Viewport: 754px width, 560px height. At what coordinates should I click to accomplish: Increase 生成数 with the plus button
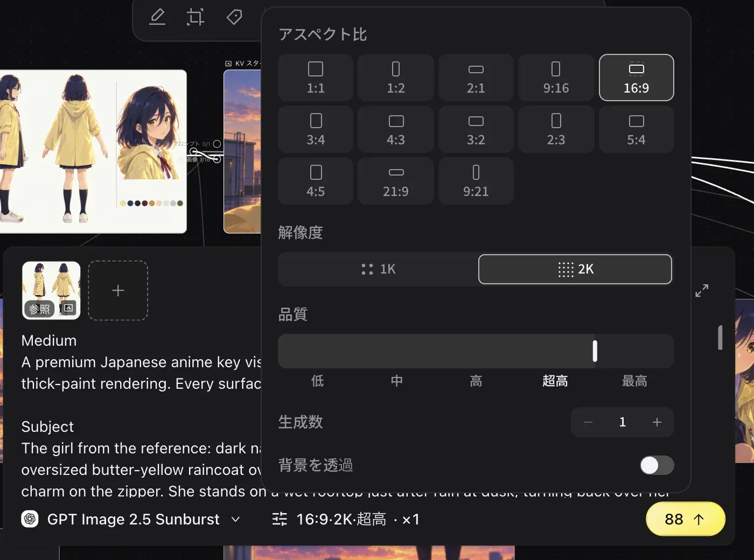point(657,422)
